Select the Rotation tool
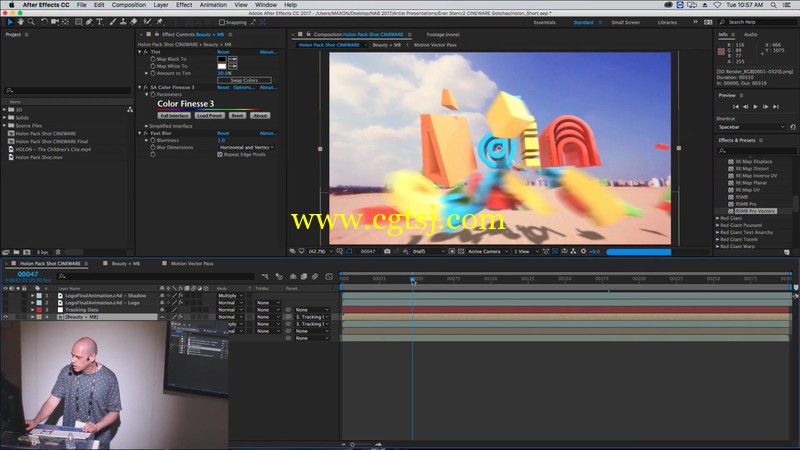 pos(44,22)
